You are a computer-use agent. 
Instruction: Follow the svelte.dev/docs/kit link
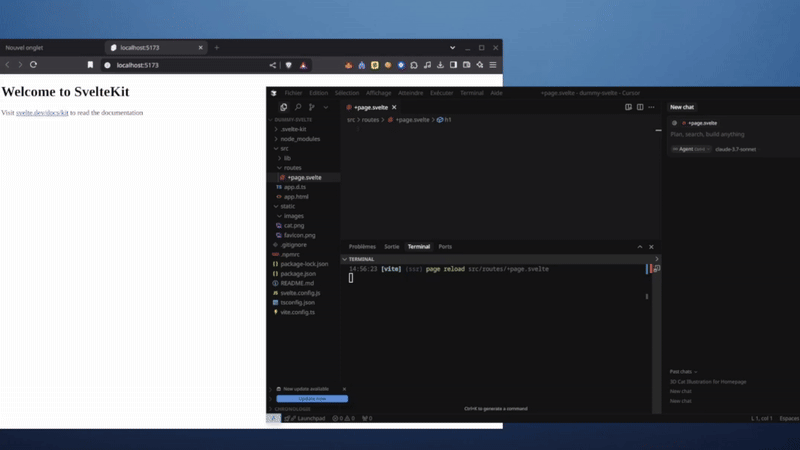point(42,113)
